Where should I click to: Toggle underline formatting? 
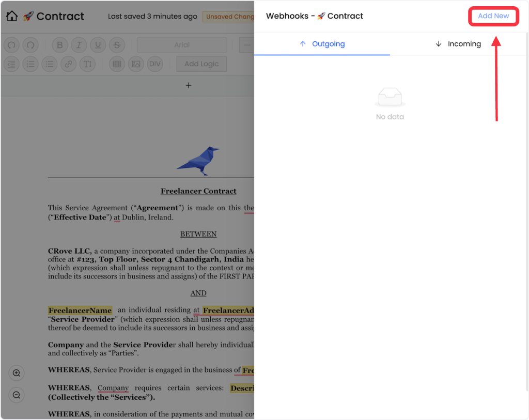(x=98, y=45)
